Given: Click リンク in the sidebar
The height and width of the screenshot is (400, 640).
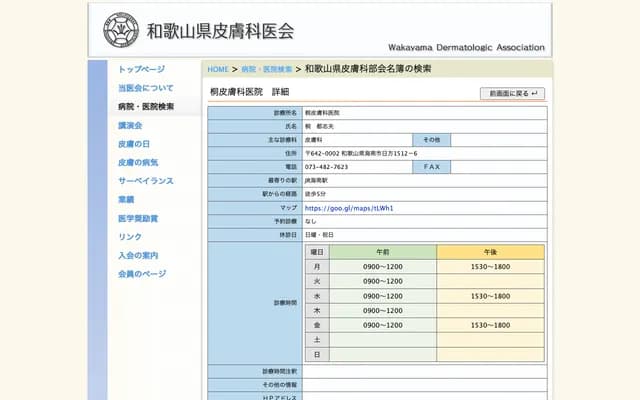Looking at the screenshot, I should click(130, 237).
